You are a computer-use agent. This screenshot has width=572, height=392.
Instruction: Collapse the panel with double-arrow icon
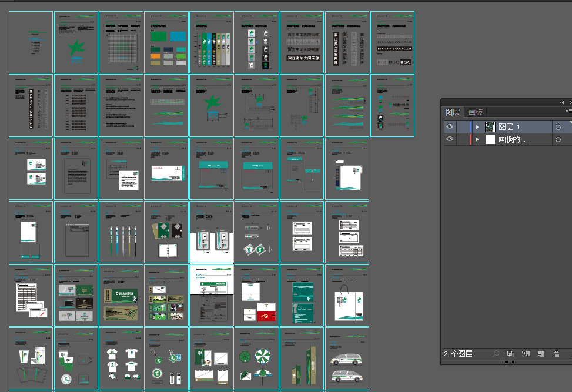coord(561,102)
